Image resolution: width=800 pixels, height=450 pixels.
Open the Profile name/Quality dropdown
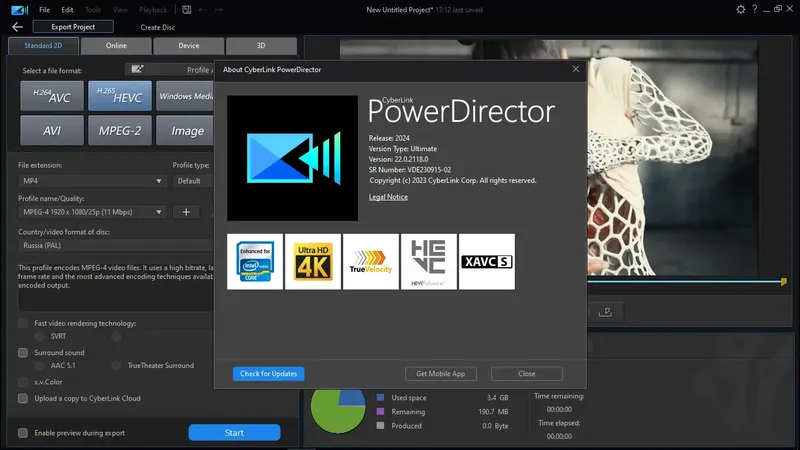(92, 212)
